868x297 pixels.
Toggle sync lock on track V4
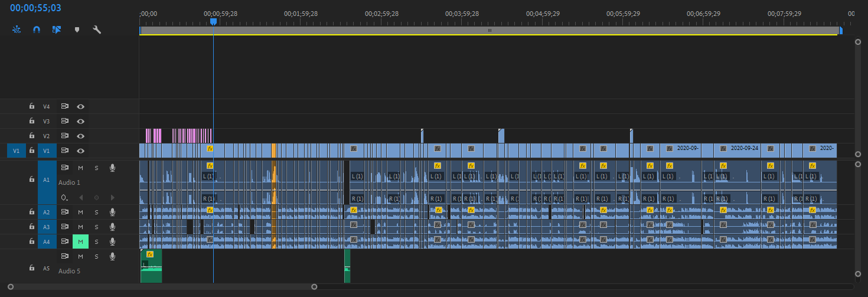coord(64,107)
